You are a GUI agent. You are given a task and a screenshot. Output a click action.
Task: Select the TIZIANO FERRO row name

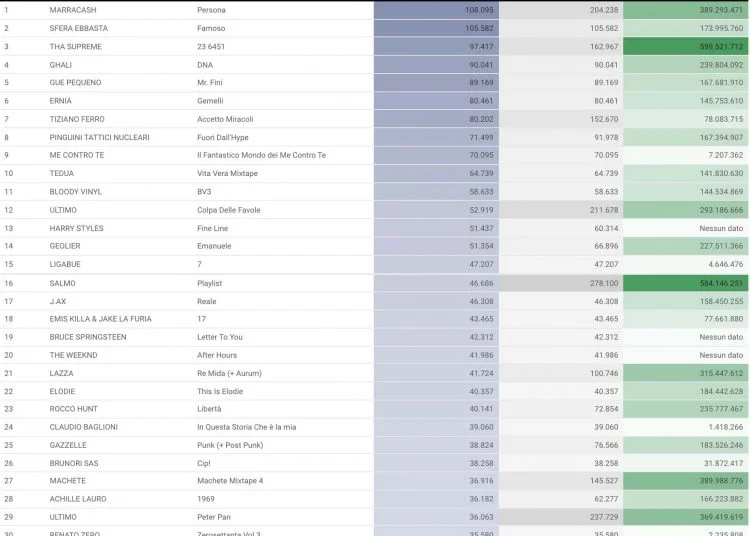[78, 119]
